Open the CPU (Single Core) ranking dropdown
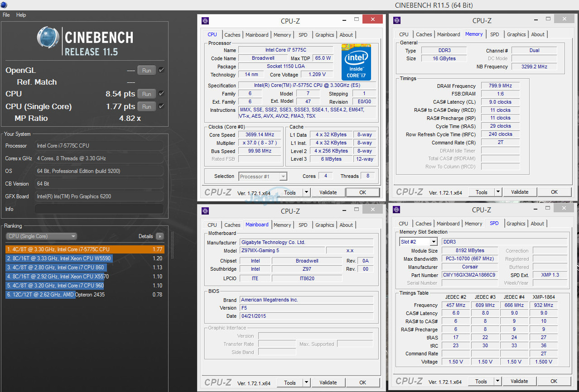Image resolution: width=579 pixels, height=392 pixels. [41, 236]
